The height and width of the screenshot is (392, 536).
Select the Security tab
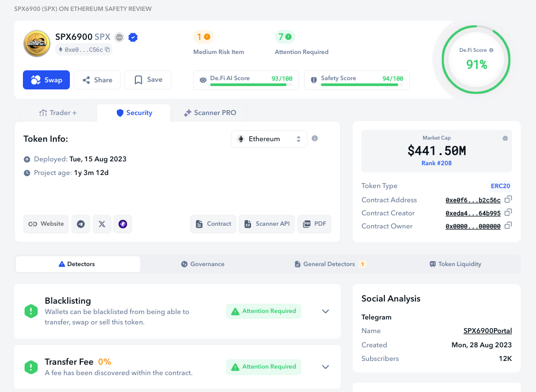(x=134, y=113)
